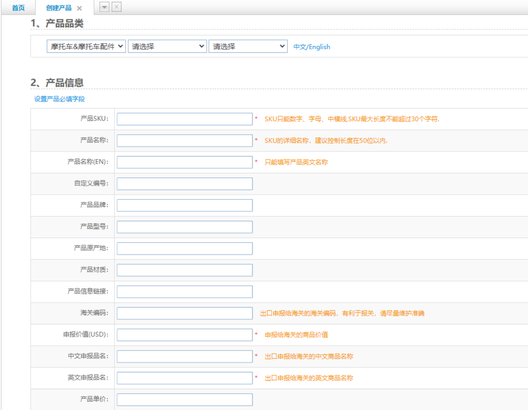Open the tab list dropdown arrow icon
The image size is (532, 410).
tap(105, 8)
